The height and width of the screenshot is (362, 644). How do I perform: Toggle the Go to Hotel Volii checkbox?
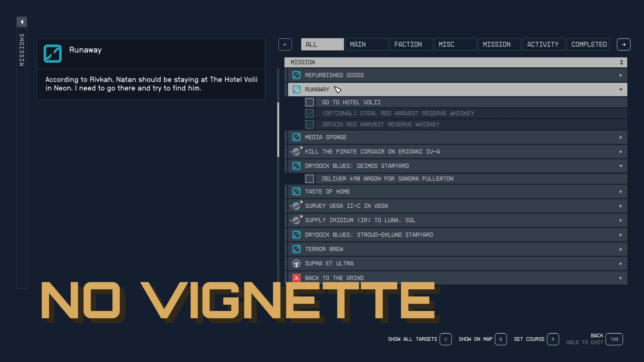coord(309,102)
